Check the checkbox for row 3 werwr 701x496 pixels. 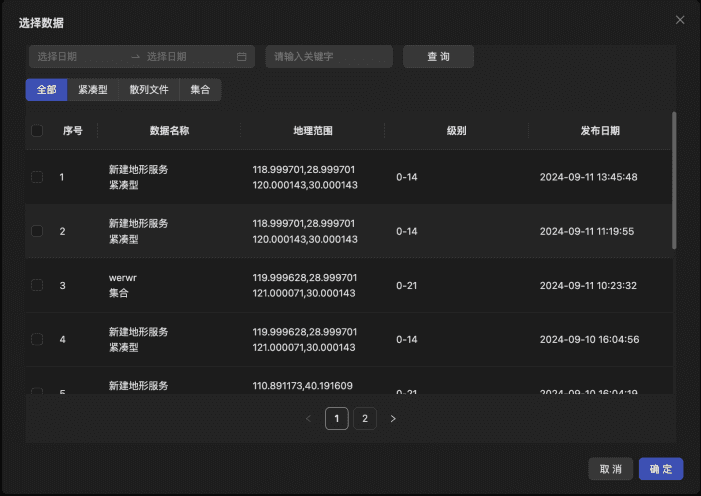(x=37, y=285)
